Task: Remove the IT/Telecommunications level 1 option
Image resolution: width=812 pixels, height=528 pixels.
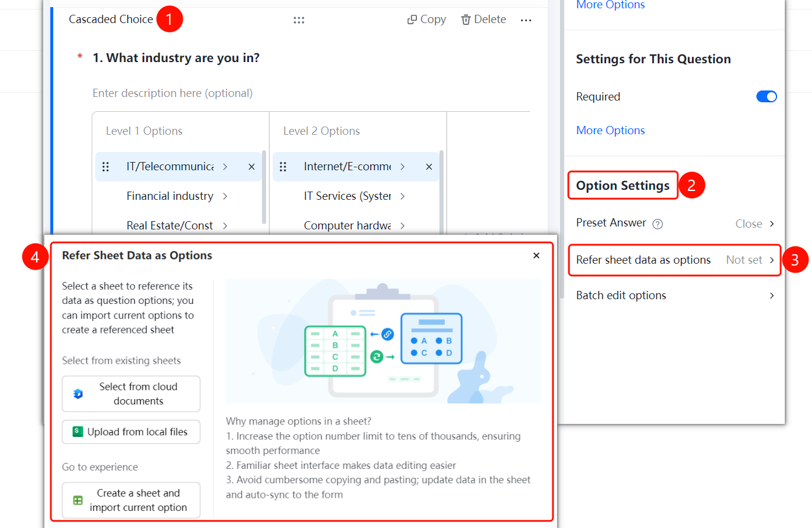Action: click(x=251, y=167)
